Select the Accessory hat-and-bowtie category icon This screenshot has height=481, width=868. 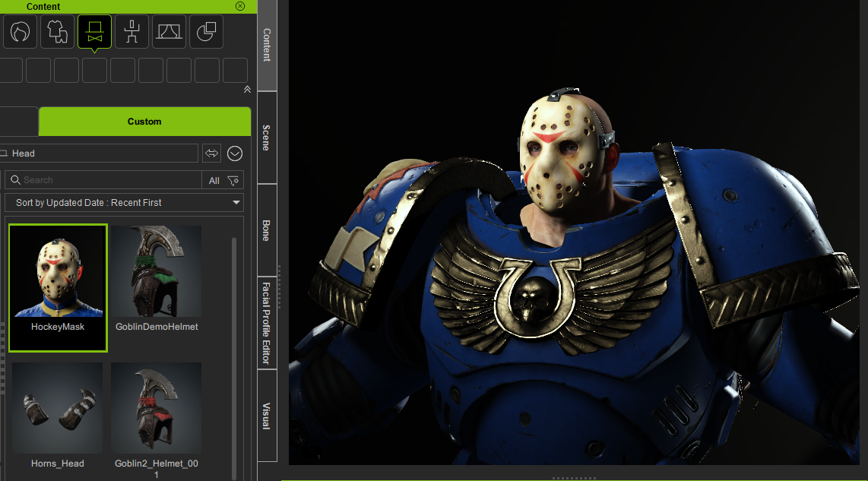click(94, 32)
